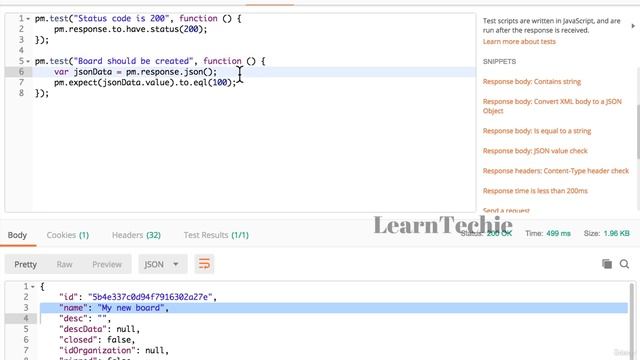Select the Raw view mode
Image resolution: width=640 pixels, height=360 pixels.
click(x=64, y=264)
